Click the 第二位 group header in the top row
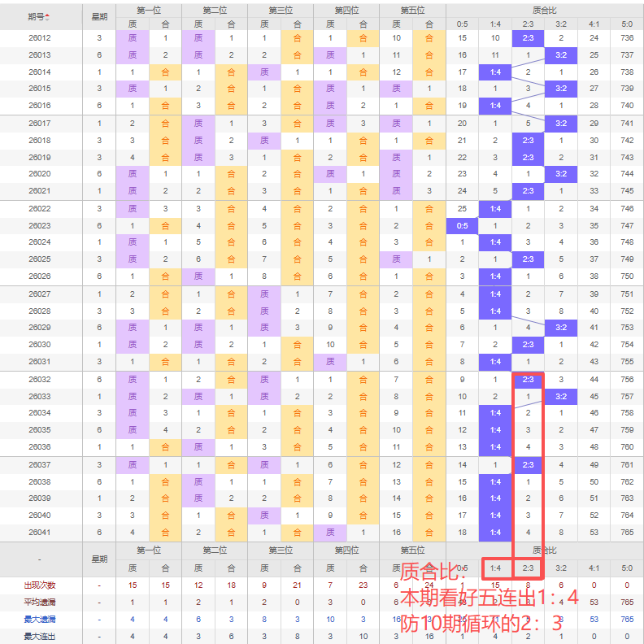This screenshot has height=644, width=644. coord(215,11)
